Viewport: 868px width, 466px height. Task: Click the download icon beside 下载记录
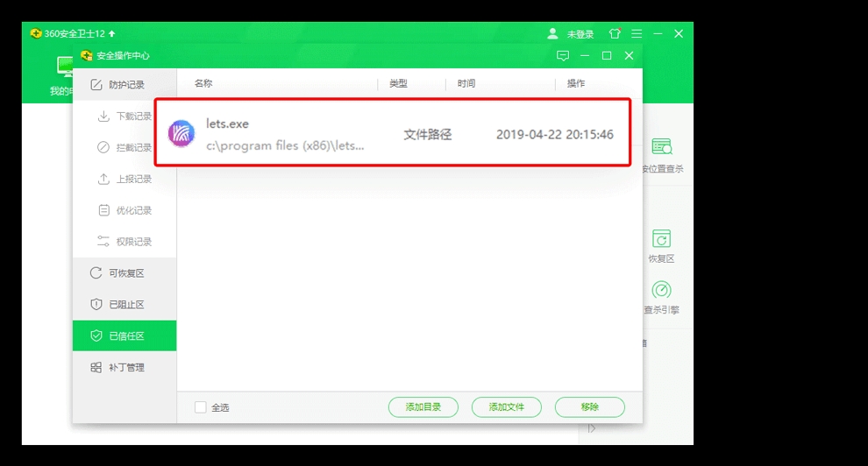103,116
